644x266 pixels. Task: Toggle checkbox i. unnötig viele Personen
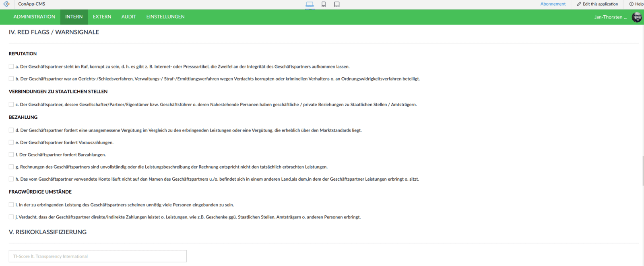(11, 205)
